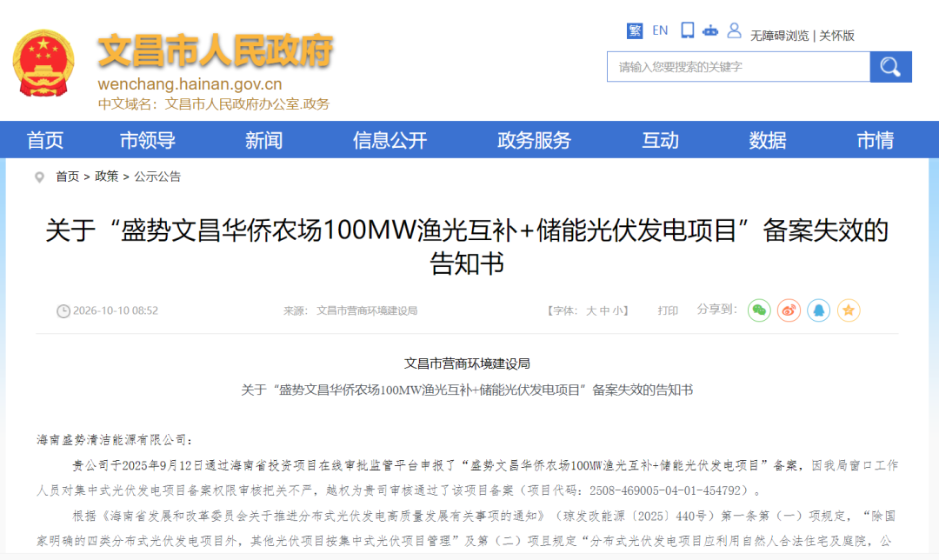Share article to Weibo
Screen dimensions: 939x560
coord(789,310)
